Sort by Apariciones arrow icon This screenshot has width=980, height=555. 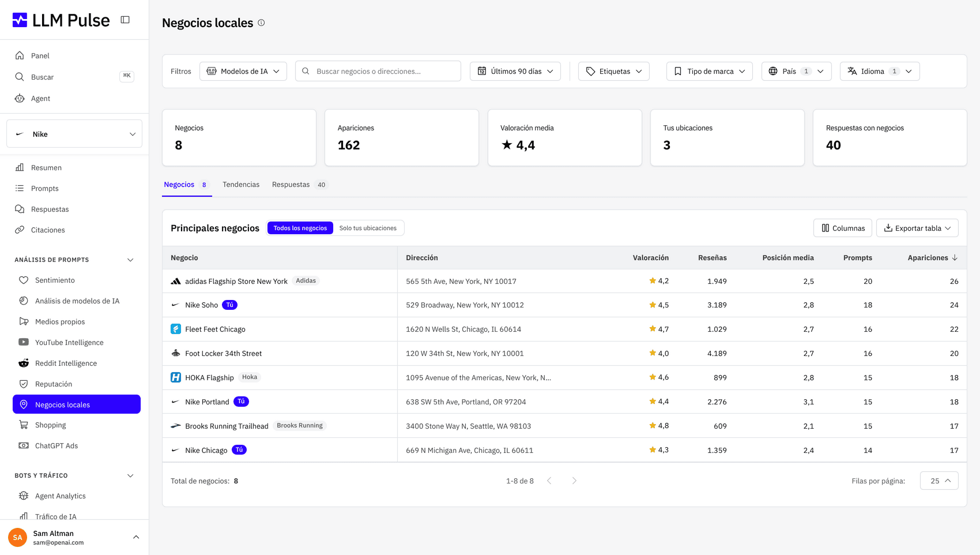point(955,257)
